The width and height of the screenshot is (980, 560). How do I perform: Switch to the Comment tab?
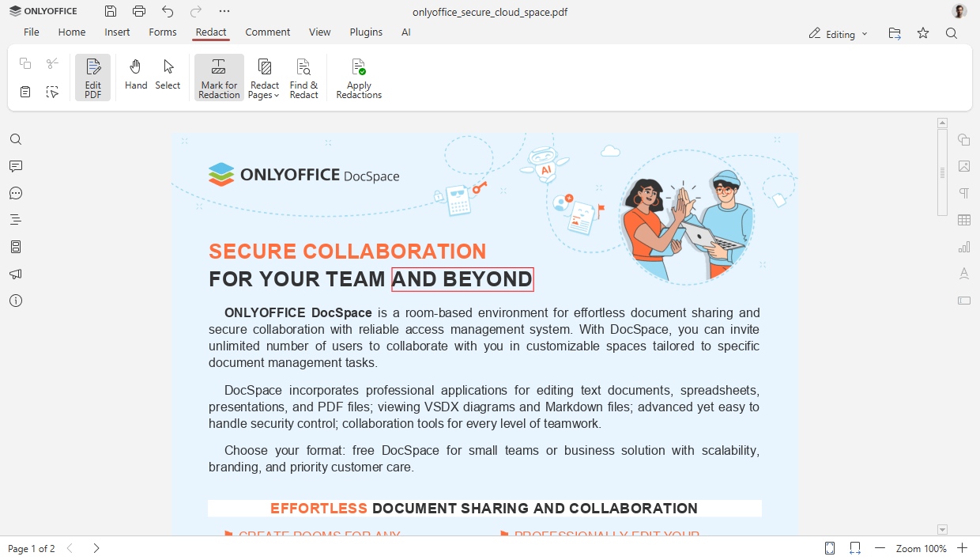267,32
